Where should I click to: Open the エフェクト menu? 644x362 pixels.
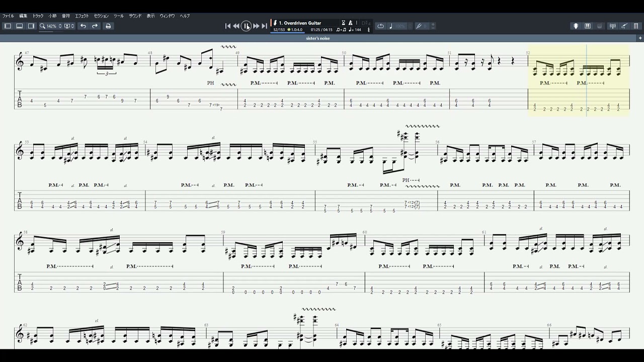click(82, 16)
